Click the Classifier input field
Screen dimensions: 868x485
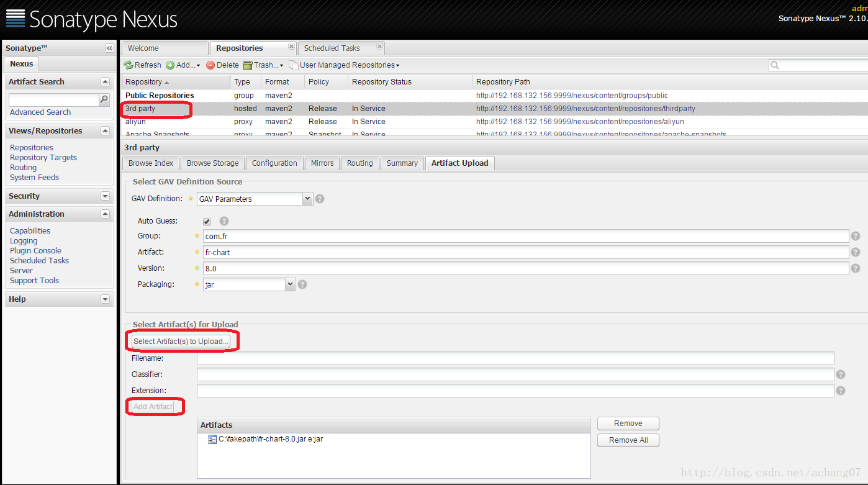point(515,374)
